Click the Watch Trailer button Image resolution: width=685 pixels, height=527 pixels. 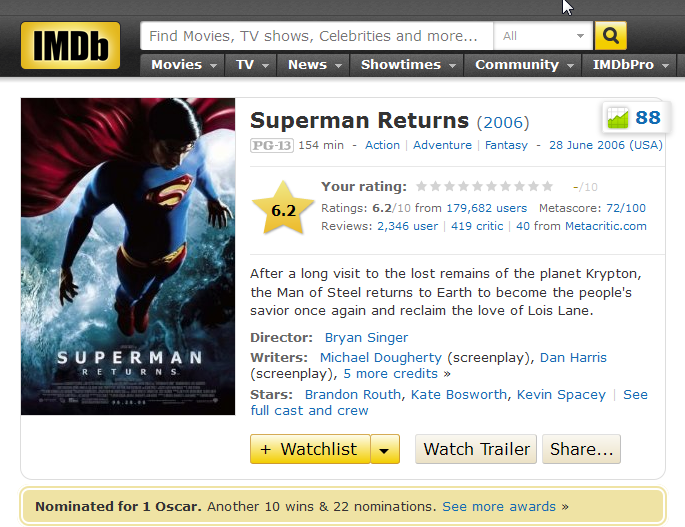point(476,449)
